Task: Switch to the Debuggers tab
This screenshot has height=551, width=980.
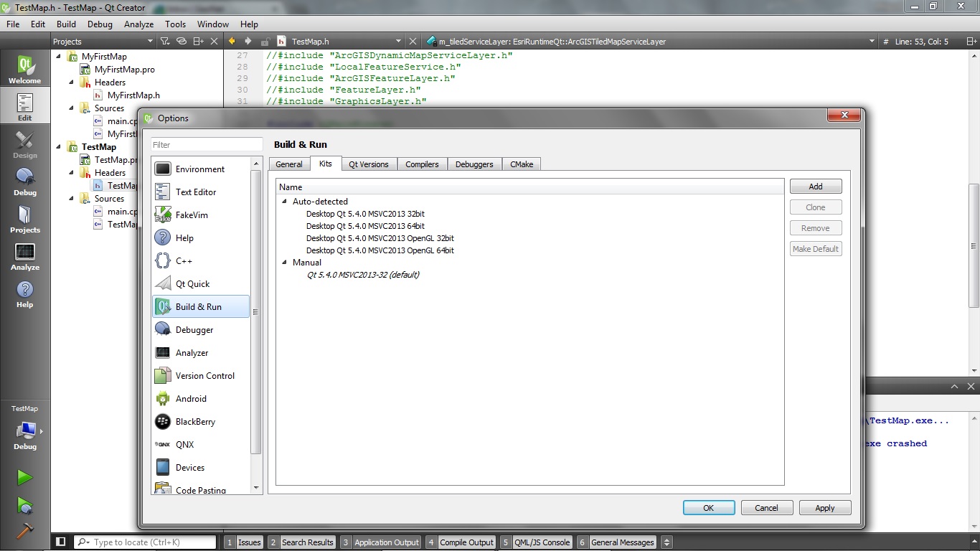Action: tap(474, 164)
